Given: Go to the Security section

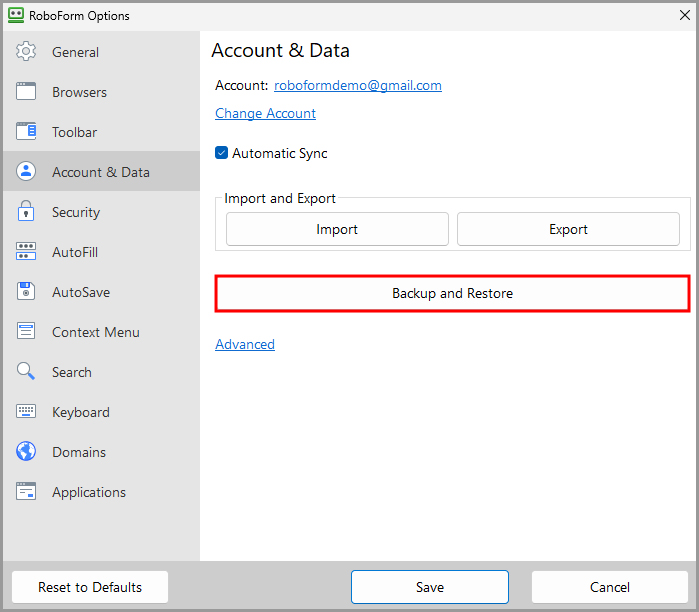Looking at the screenshot, I should [x=101, y=212].
